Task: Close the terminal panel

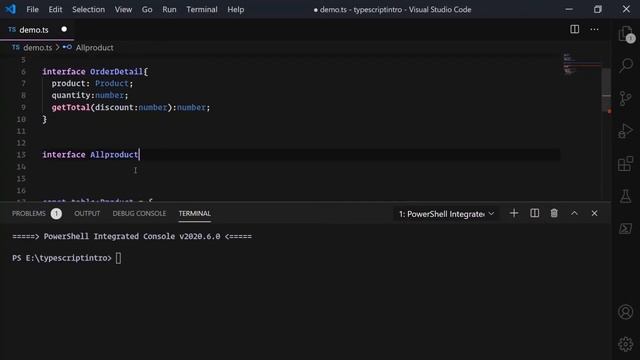Action: pos(594,213)
